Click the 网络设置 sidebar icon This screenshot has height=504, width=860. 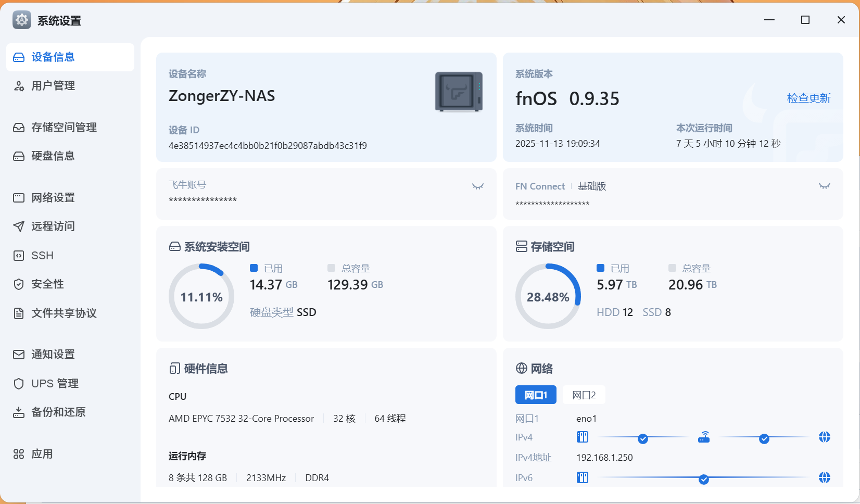(x=19, y=197)
